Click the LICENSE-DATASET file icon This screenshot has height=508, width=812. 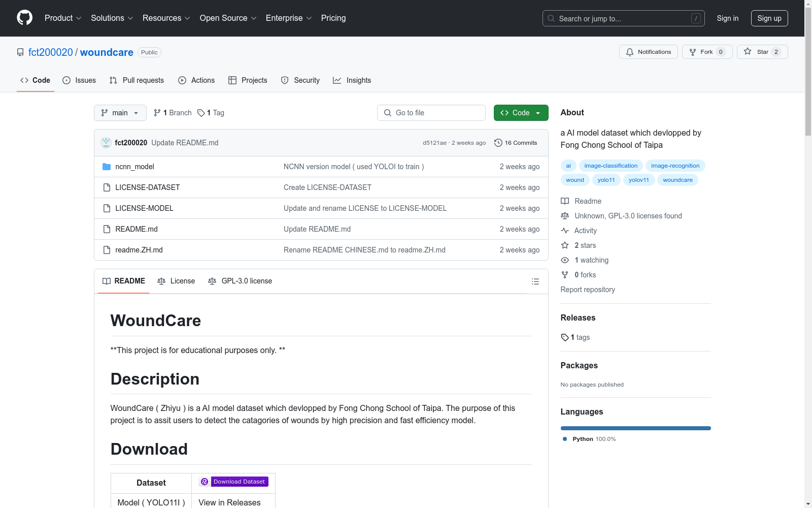click(107, 187)
